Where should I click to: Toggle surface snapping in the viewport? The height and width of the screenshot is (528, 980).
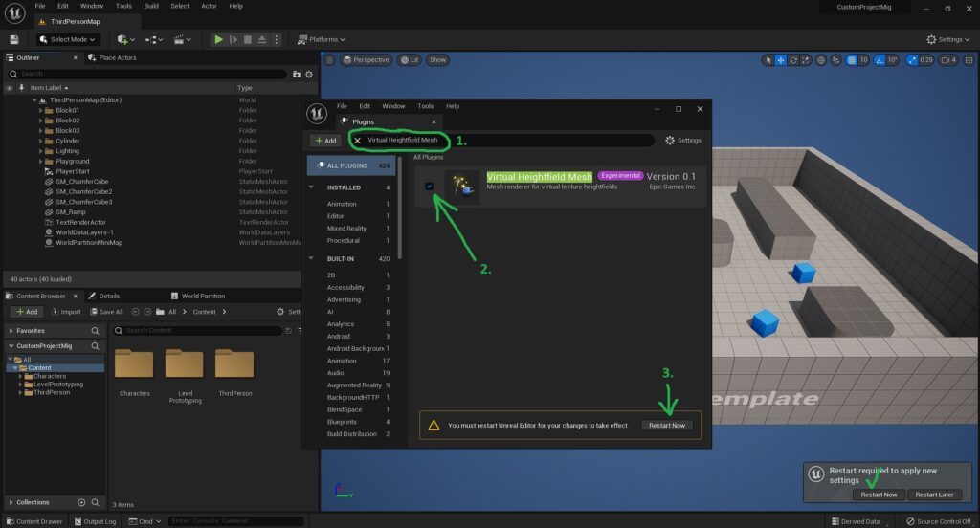[x=835, y=60]
